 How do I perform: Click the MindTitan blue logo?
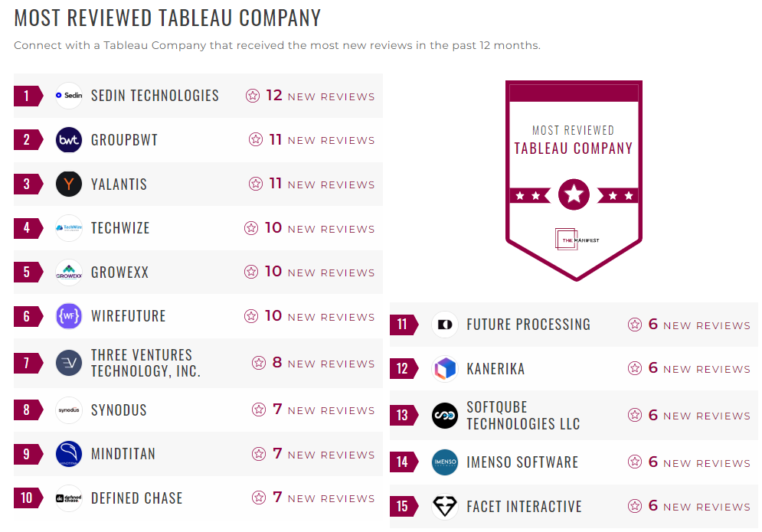coord(69,454)
